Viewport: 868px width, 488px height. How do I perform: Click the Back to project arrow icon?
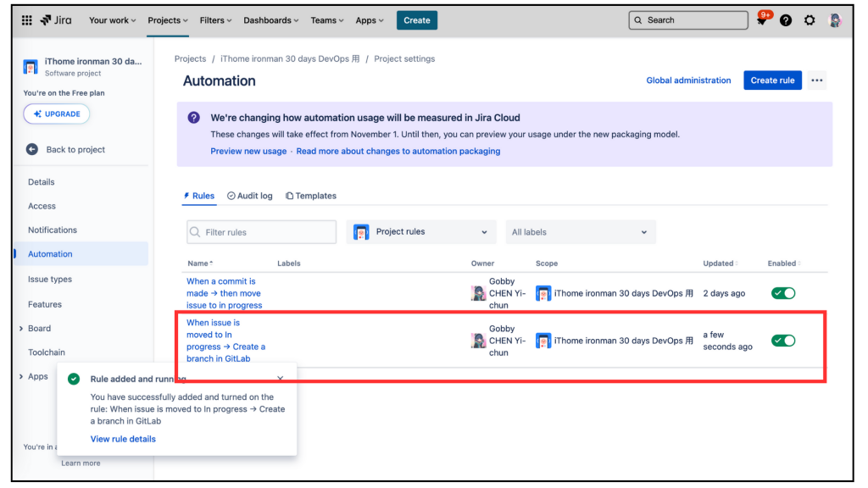(x=32, y=149)
